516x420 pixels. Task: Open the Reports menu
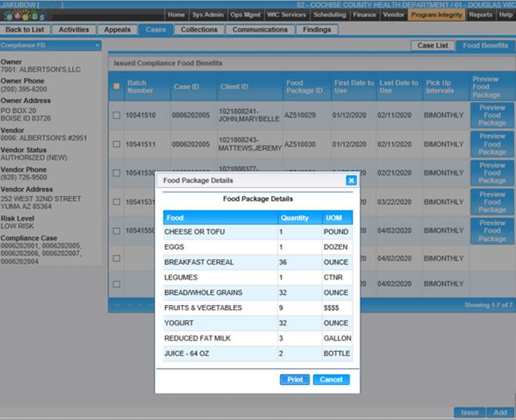(480, 15)
